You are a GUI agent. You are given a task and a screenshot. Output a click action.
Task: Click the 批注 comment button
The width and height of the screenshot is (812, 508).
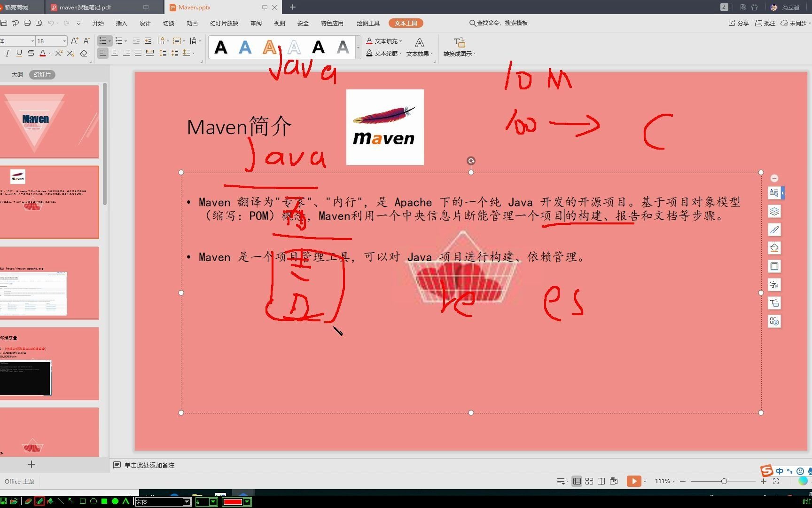click(765, 23)
